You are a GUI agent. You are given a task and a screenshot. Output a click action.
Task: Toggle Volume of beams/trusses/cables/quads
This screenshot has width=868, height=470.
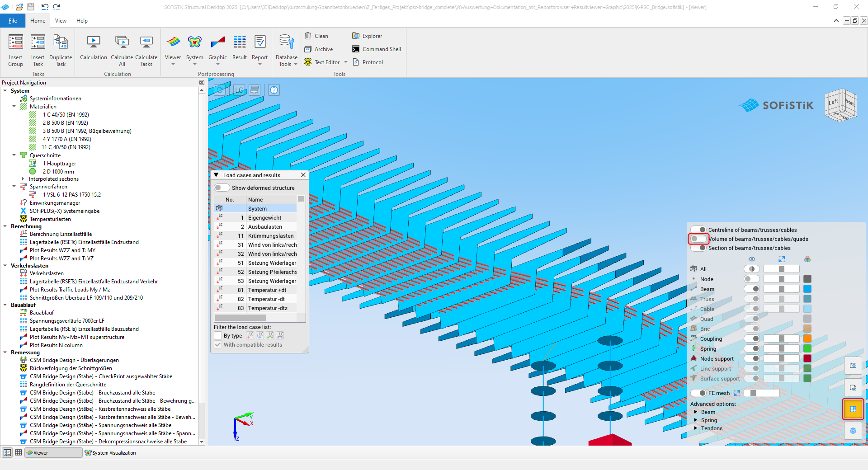(698, 239)
